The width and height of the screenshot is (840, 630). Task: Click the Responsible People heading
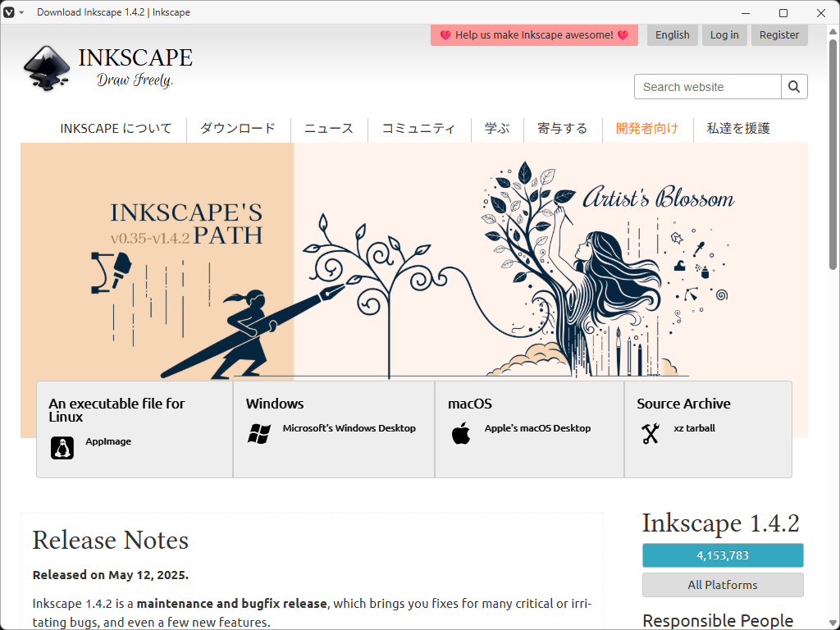[x=718, y=620]
